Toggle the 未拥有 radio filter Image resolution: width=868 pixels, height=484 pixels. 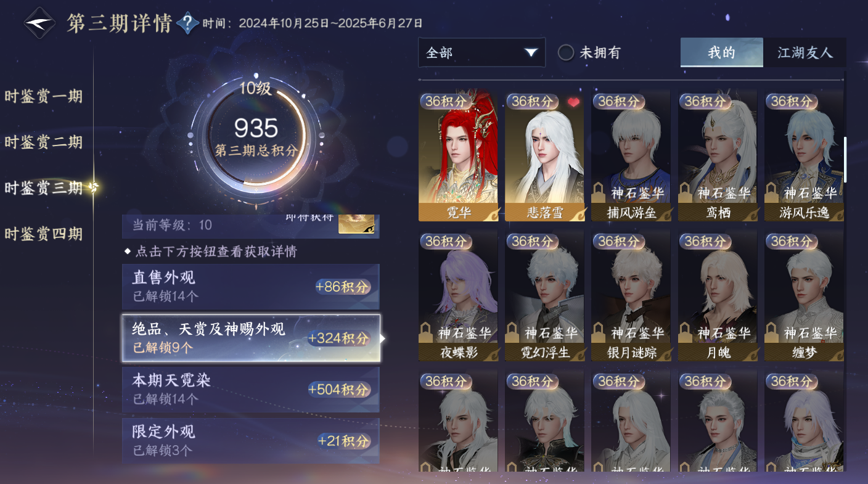pyautogui.click(x=566, y=52)
